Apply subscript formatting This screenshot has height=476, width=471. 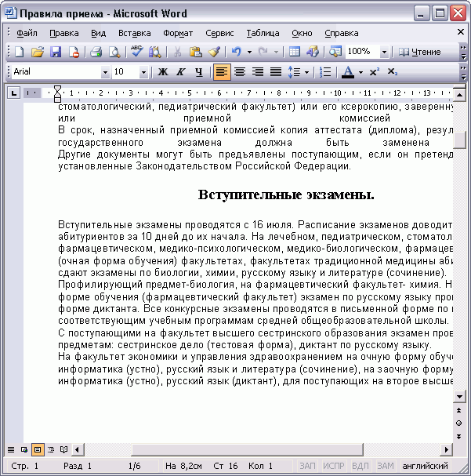point(392,72)
